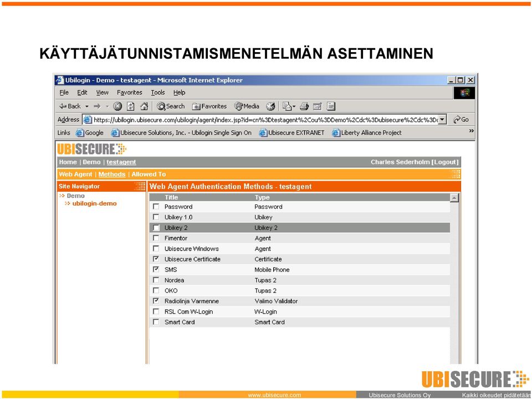532x399 pixels.
Task: Click the History icon in toolbar
Action: tap(270, 106)
